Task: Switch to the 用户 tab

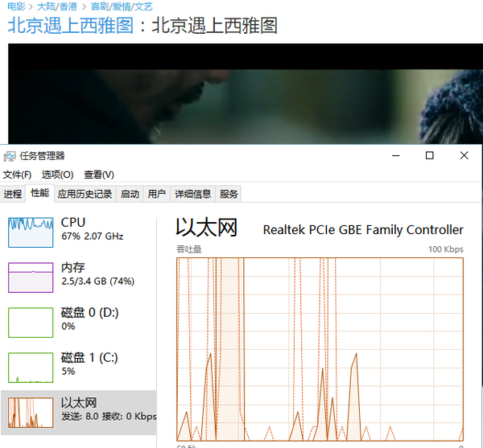Action: (157, 194)
